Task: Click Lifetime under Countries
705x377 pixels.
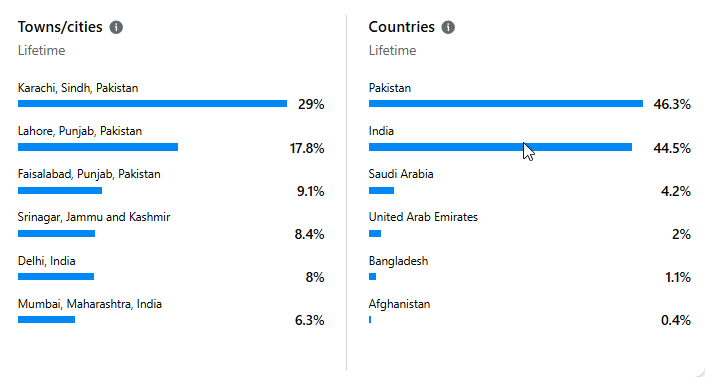Action: click(x=393, y=50)
